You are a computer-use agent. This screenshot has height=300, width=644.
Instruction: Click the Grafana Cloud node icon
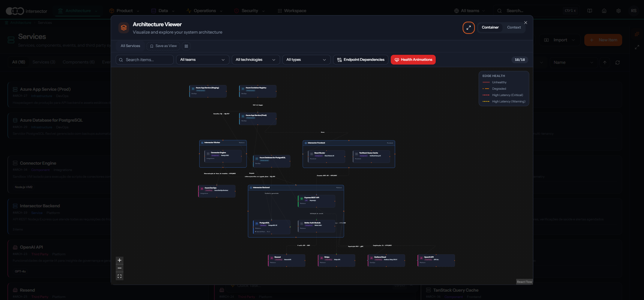[371, 258]
